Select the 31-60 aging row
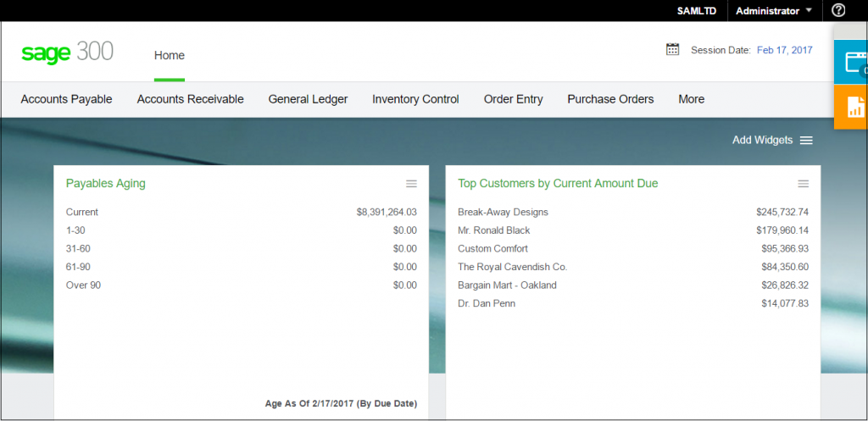Image resolution: width=868 pixels, height=421 pixels. click(242, 248)
